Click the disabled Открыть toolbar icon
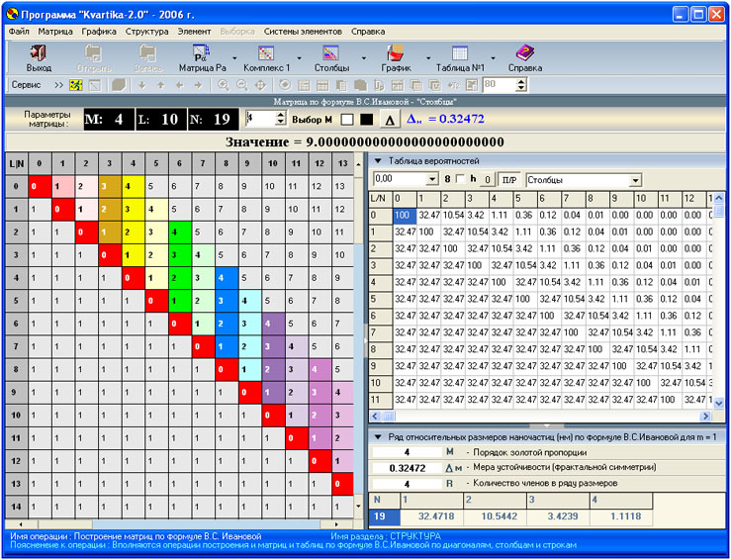This screenshot has height=560, width=731. [93, 53]
